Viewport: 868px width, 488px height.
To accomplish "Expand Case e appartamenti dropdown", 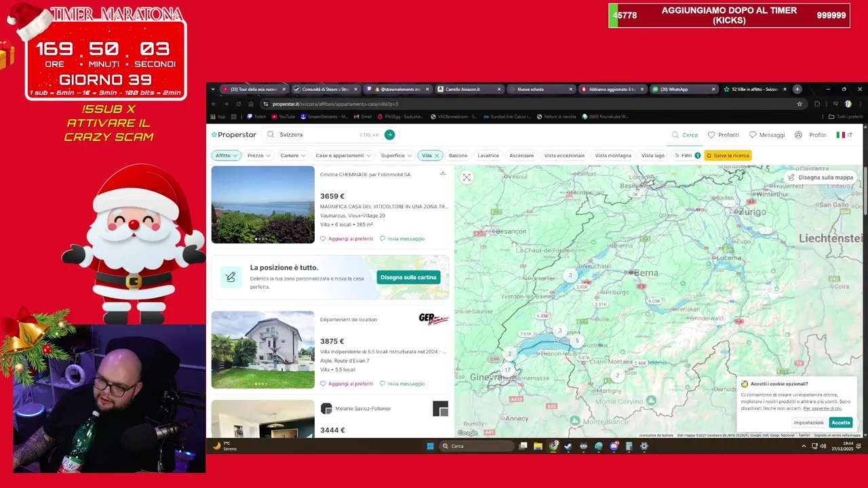I will coord(343,155).
